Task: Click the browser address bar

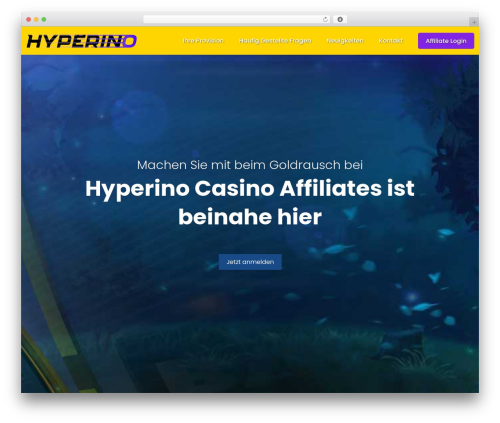Action: [x=237, y=19]
